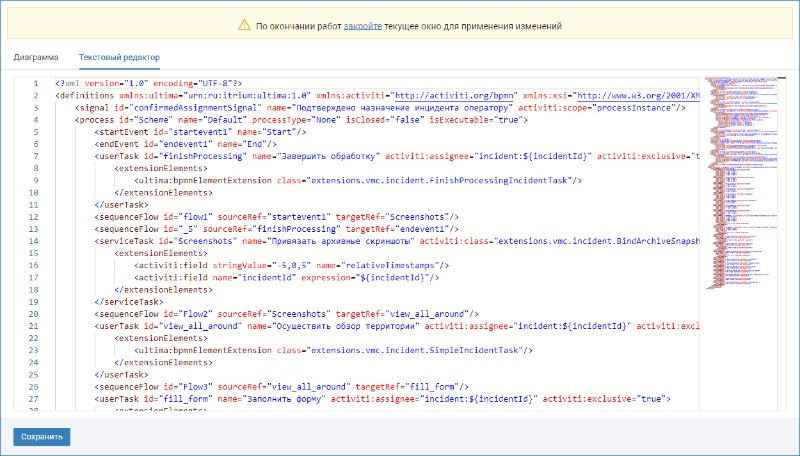Click the 'confirmedAssignmentSignal' id value
This screenshot has width=800, height=456.
click(195, 108)
